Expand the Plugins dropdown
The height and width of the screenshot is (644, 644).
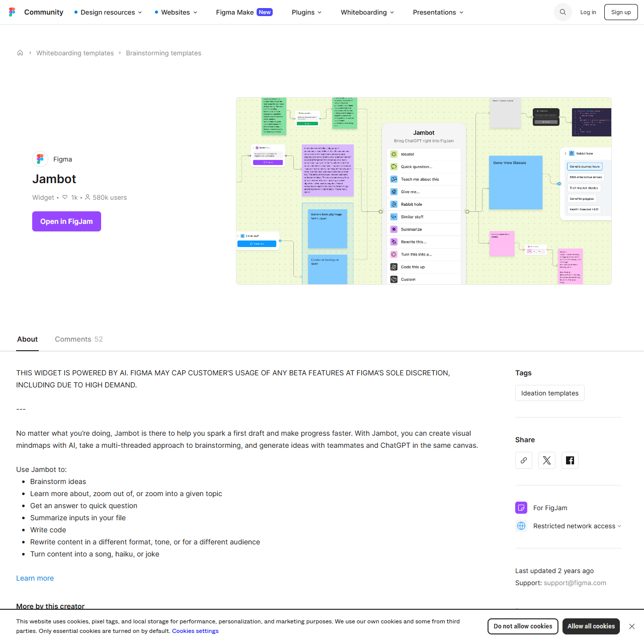306,12
